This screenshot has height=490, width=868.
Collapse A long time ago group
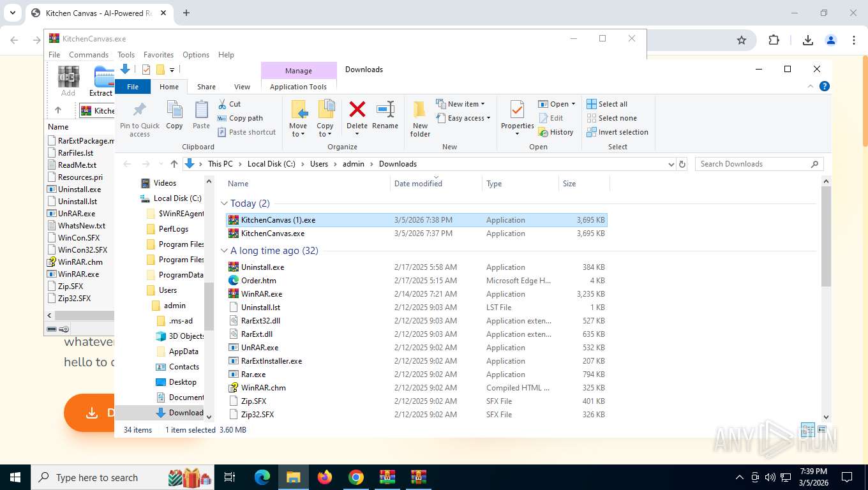click(224, 251)
